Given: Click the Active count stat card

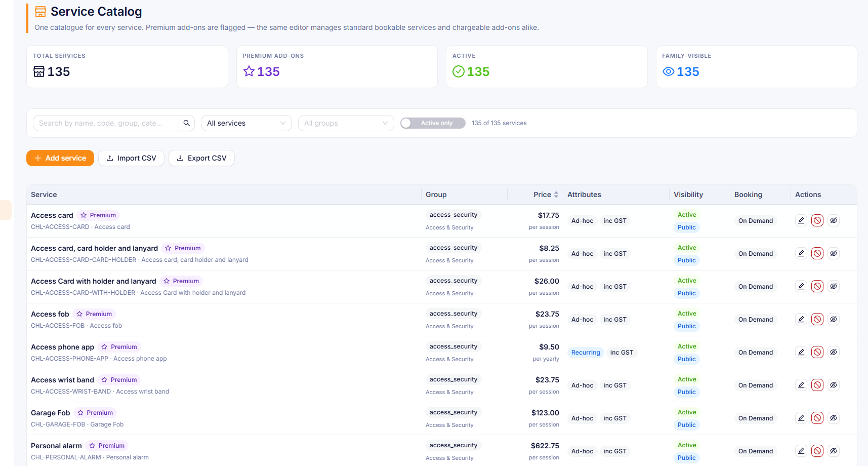Looking at the screenshot, I should (547, 67).
